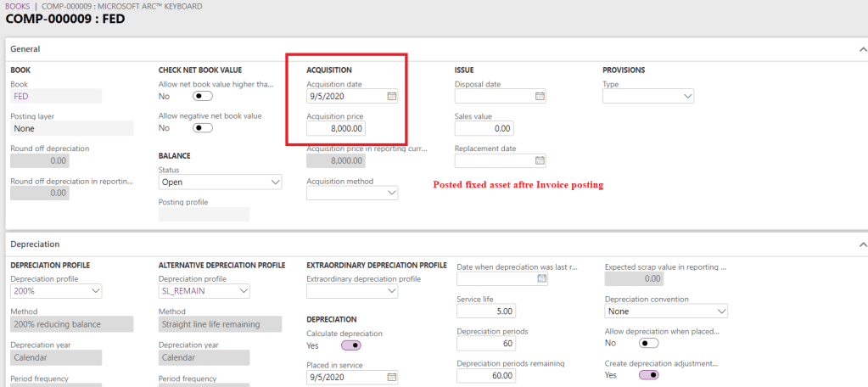Image resolution: width=868 pixels, height=387 pixels.
Task: Click the Acquisition price input field
Action: click(337, 129)
